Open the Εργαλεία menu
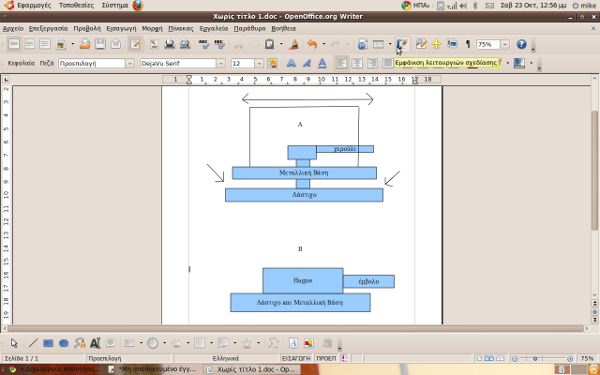The height and width of the screenshot is (375, 600). point(214,29)
